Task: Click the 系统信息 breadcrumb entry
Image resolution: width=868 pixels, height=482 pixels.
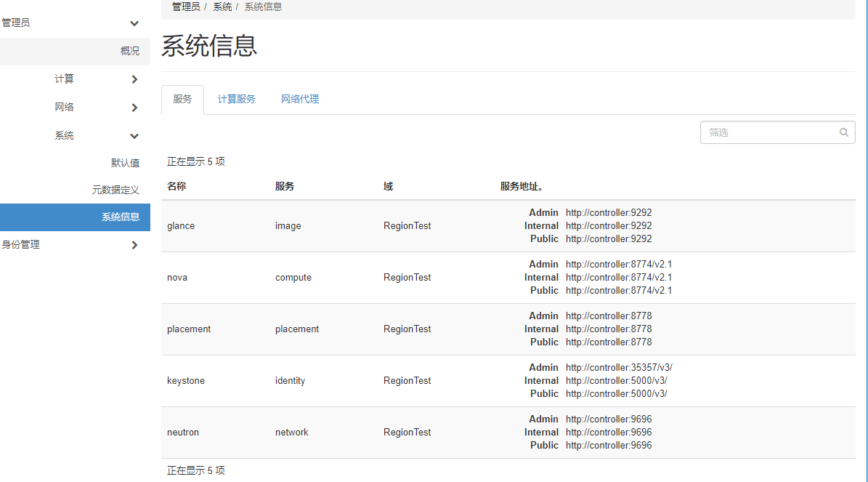Action: (x=263, y=7)
